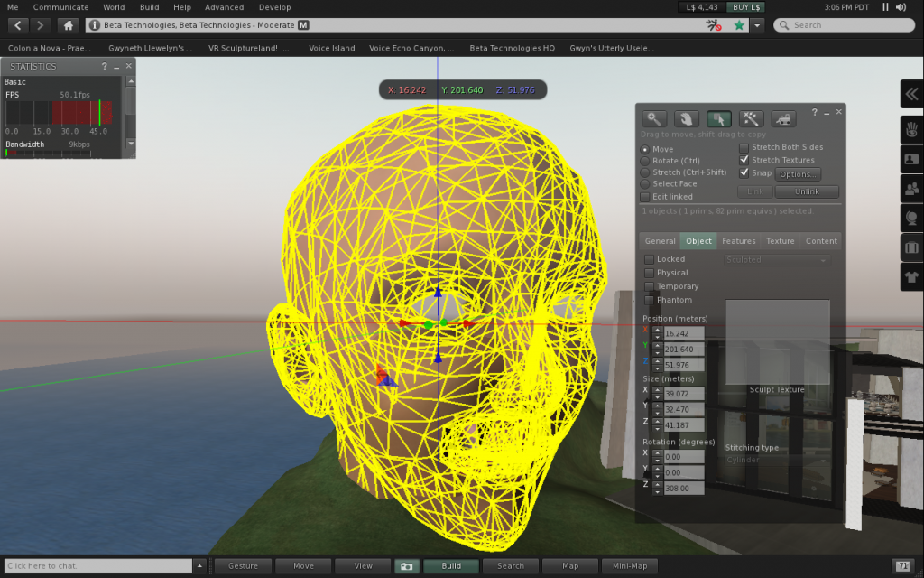Switch to the Texture tab
This screenshot has height=578, width=924.
[x=781, y=241]
